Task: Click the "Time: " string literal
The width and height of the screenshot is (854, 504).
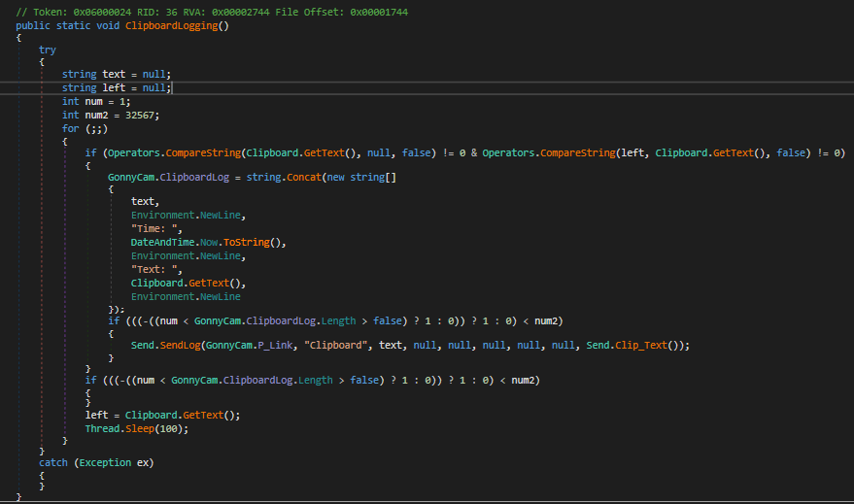Action: (154, 228)
